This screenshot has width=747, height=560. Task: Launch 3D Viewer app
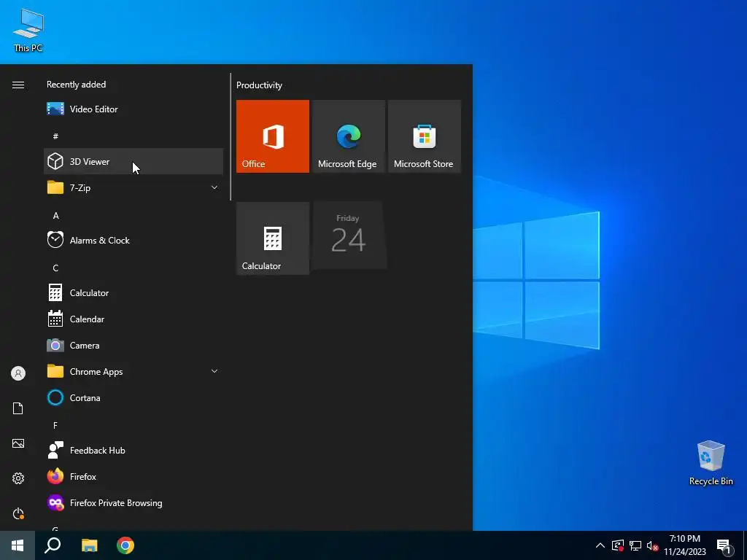(x=133, y=161)
